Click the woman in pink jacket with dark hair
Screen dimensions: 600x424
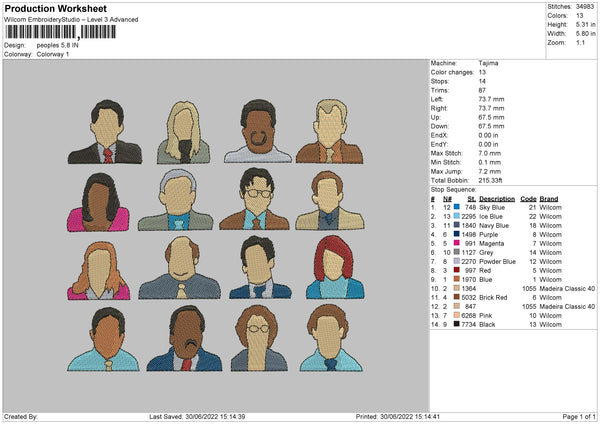[x=98, y=202]
